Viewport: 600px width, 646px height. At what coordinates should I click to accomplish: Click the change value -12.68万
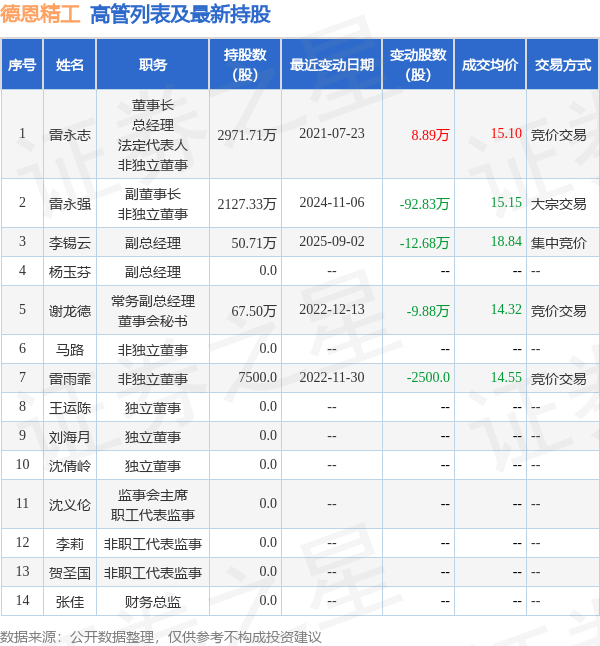coord(424,243)
